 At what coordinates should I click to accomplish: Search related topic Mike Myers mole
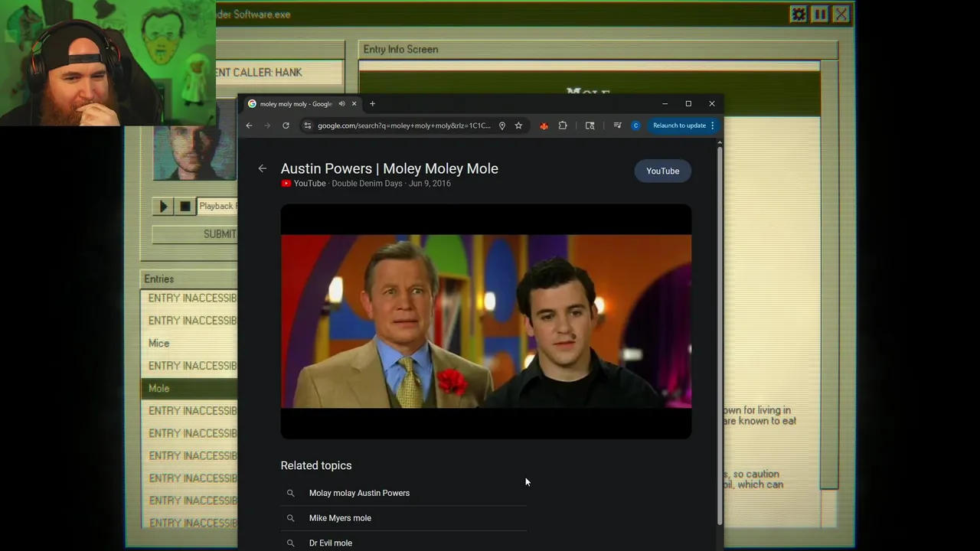(x=403, y=518)
